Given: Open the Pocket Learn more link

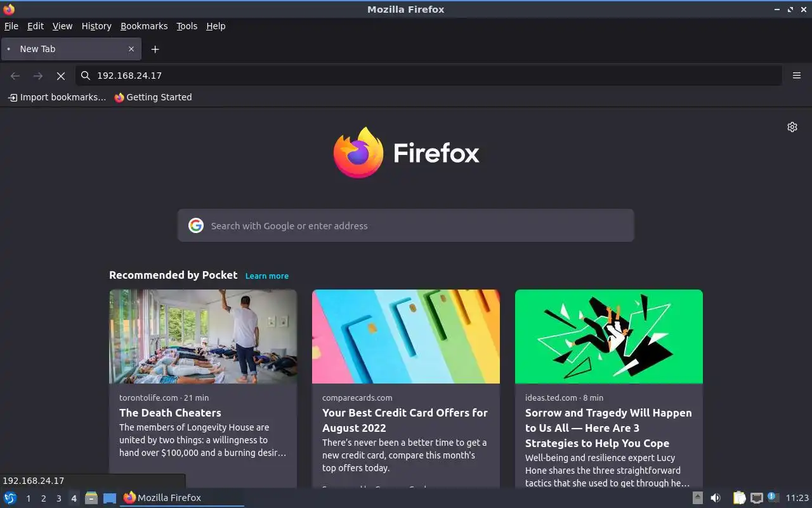Looking at the screenshot, I should 267,276.
